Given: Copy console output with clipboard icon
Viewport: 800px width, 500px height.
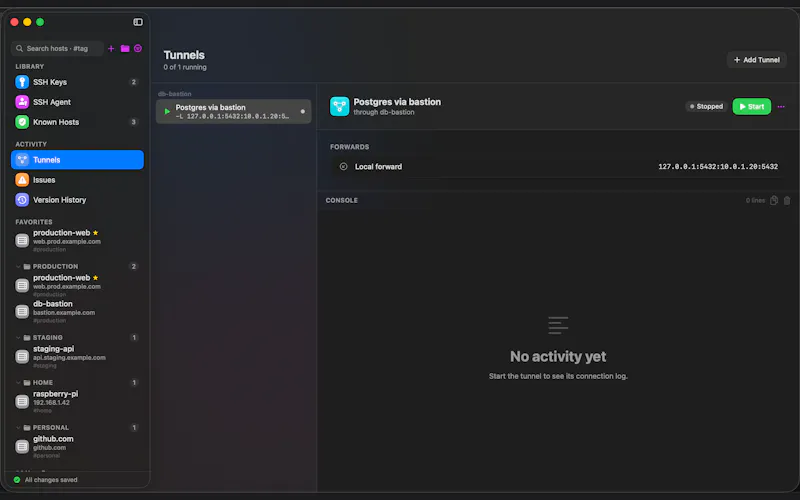Looking at the screenshot, I should tap(773, 200).
